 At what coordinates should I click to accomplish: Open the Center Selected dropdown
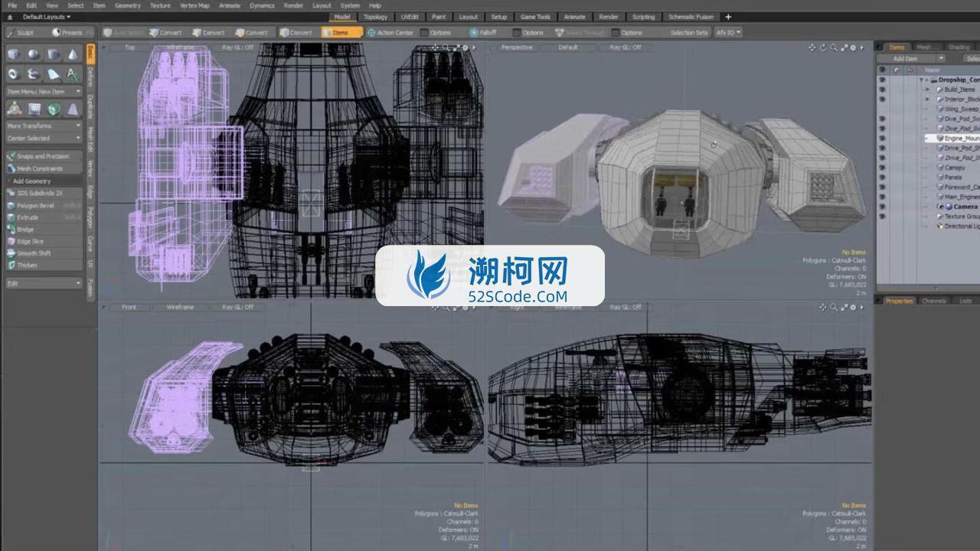44,139
